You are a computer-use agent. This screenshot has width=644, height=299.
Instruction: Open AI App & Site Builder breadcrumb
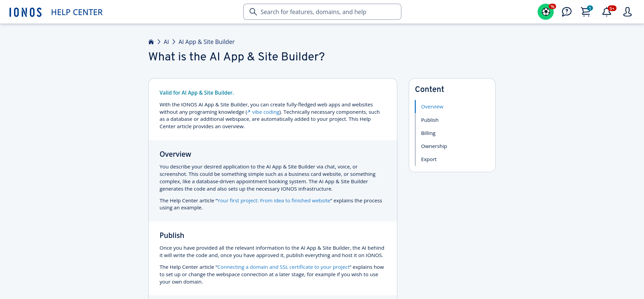tap(206, 42)
